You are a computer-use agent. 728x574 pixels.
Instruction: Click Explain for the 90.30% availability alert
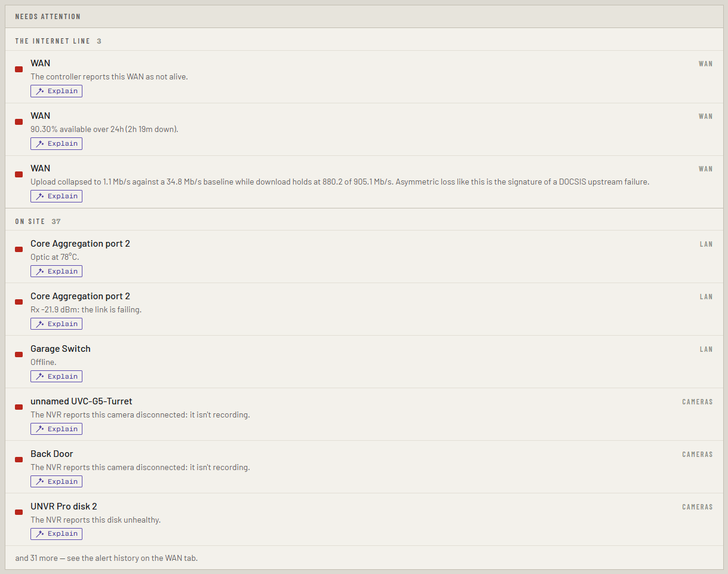[56, 143]
